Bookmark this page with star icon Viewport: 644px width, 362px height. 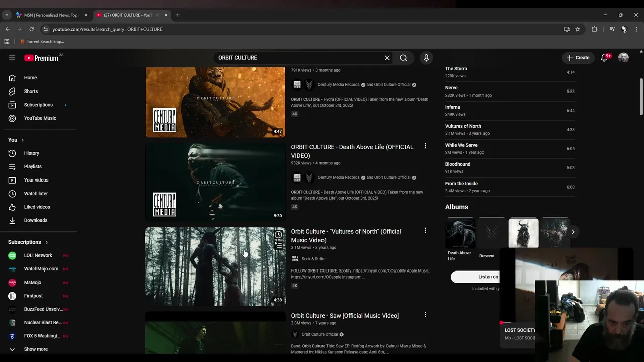coord(578,29)
